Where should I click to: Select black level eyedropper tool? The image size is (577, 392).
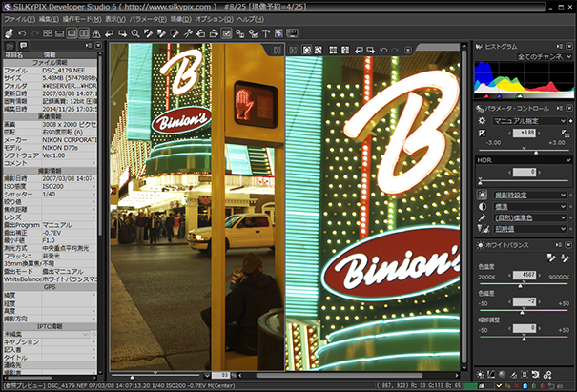(175, 34)
